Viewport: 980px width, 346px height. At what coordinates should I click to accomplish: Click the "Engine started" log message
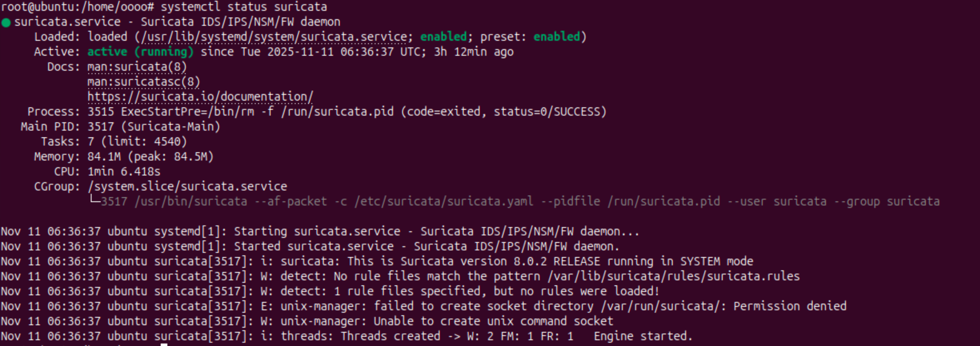click(643, 336)
